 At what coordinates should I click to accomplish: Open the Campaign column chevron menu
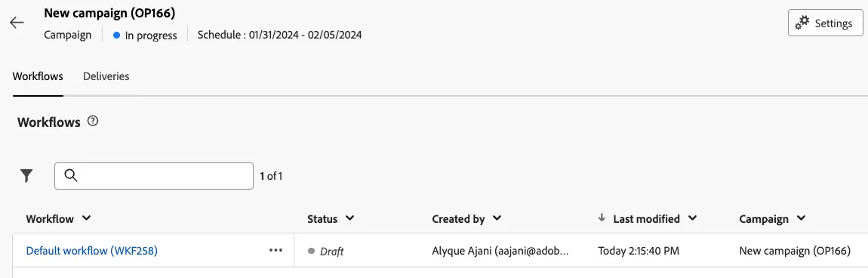pos(801,218)
